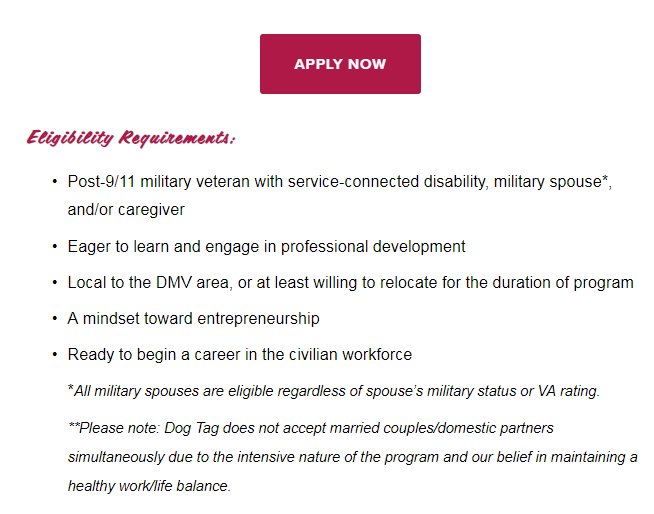This screenshot has height=514, width=654.
Task: Select the "Eager to learn" requirement text
Action: pos(266,246)
